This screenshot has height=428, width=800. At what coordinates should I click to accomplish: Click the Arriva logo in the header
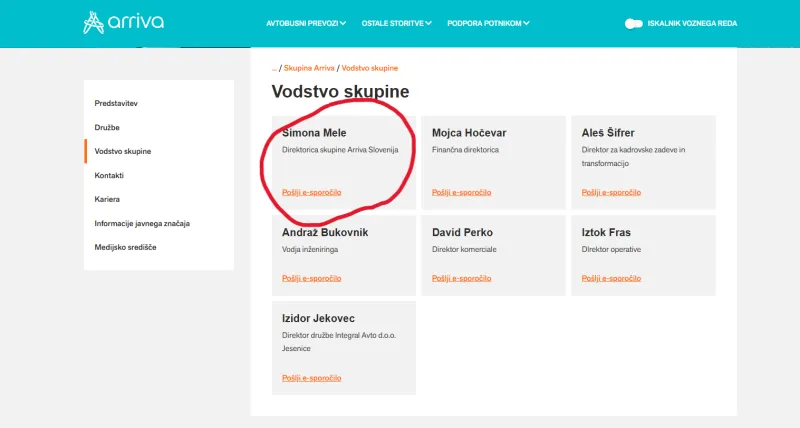[x=123, y=22]
